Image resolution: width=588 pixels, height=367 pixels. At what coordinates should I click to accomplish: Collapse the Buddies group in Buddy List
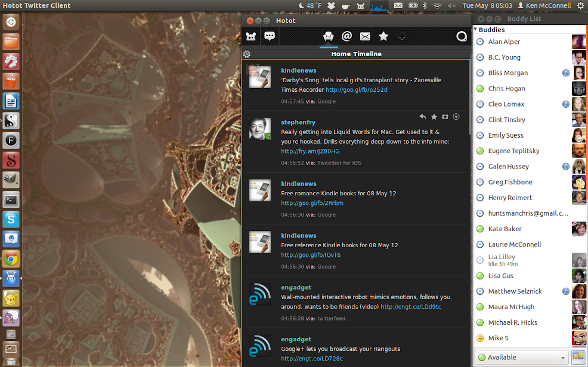475,29
